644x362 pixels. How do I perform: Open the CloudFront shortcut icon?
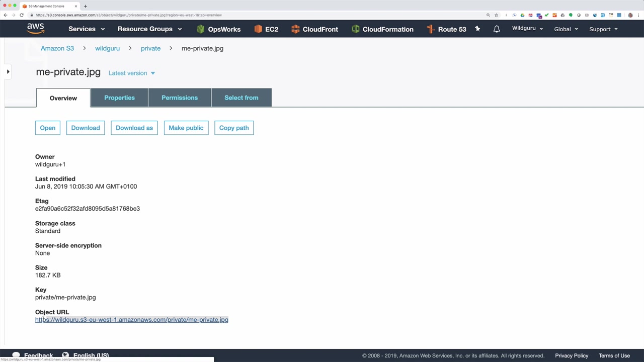coord(295,29)
